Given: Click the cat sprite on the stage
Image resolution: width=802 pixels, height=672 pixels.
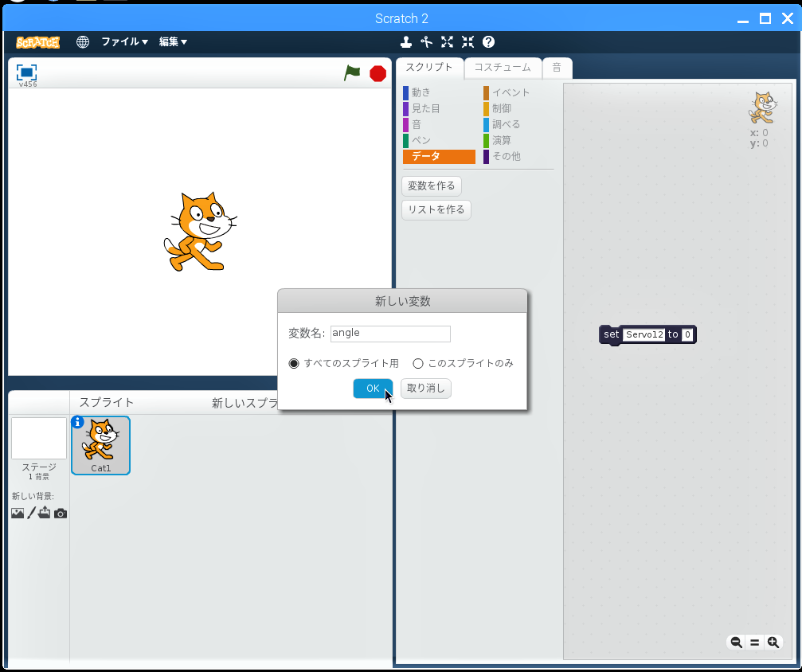Looking at the screenshot, I should [x=200, y=232].
